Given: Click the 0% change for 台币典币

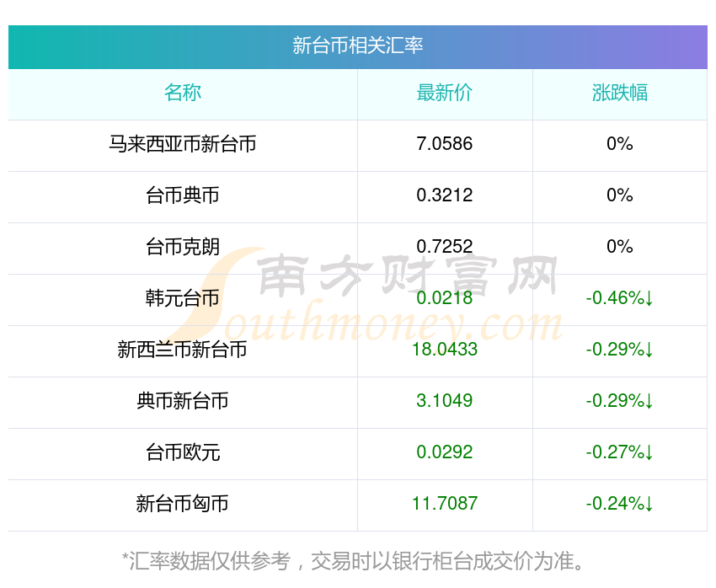Looking at the screenshot, I should [x=620, y=195].
